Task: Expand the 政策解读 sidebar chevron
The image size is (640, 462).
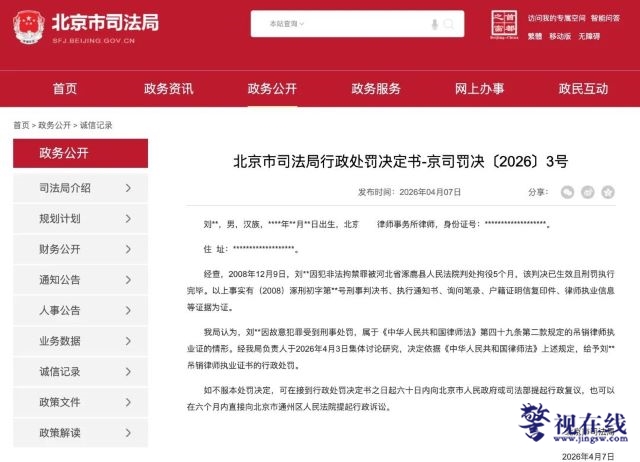Action: (x=128, y=433)
